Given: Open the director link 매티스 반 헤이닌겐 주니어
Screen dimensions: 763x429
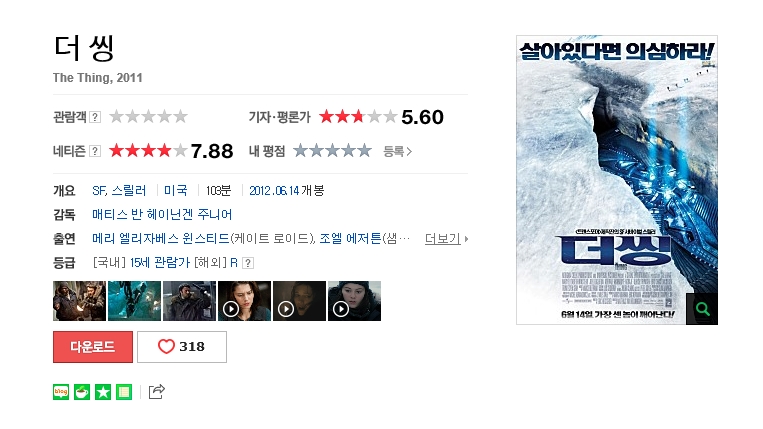Looking at the screenshot, I should (x=162, y=214).
